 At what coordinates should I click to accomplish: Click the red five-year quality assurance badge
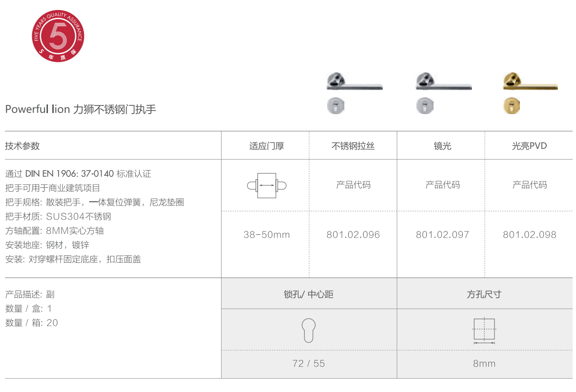click(x=57, y=37)
